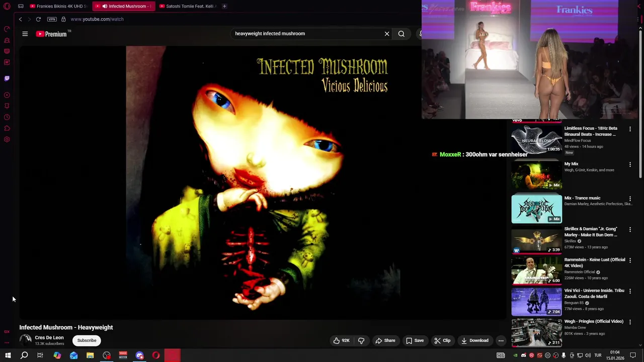Viewport: 644px width, 362px height.
Task: Clear the YouTube search query with X
Action: pos(387,34)
